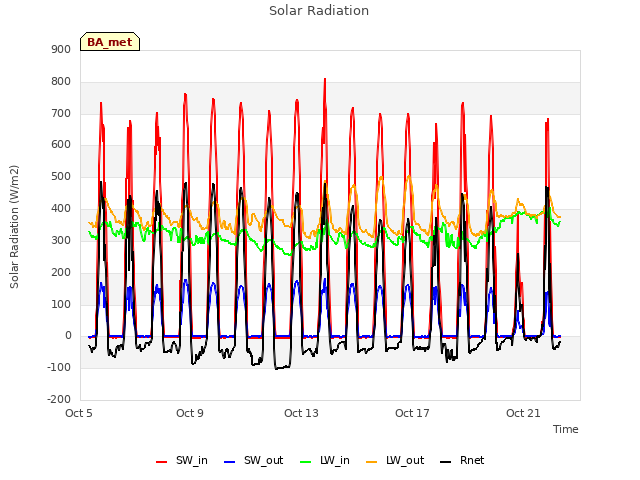Click the black Rnet legend color marker
This screenshot has width=640, height=480.
pos(446,462)
